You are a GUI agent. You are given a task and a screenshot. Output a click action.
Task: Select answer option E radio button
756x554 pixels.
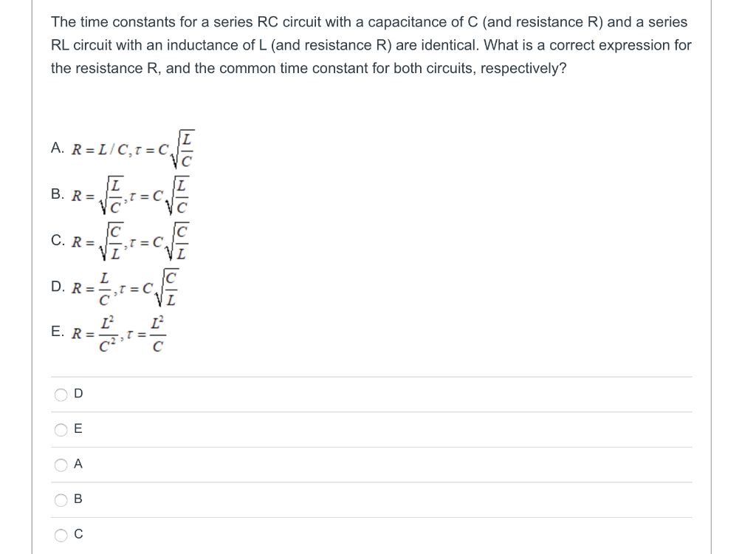(x=61, y=429)
